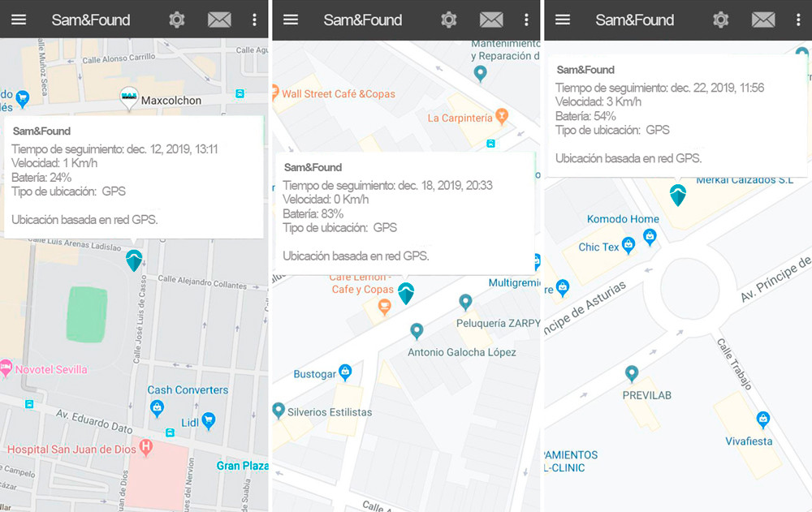Tap tracker location marker near Calle José Luis de Casso
Image resolution: width=812 pixels, height=512 pixels.
pos(134,260)
